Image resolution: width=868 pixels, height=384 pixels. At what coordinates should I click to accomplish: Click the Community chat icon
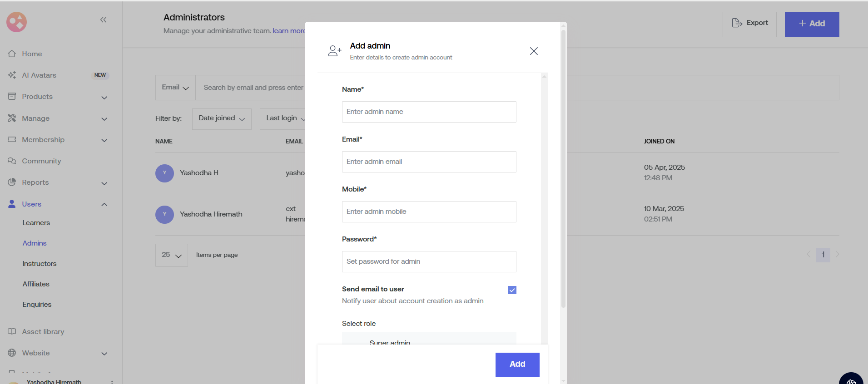tap(12, 161)
